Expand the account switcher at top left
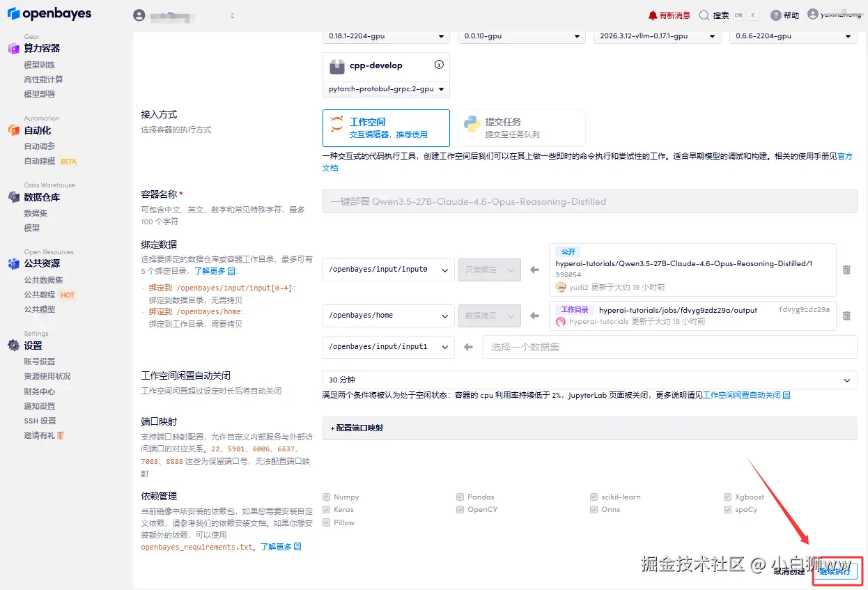This screenshot has width=868, height=590. 232,15
